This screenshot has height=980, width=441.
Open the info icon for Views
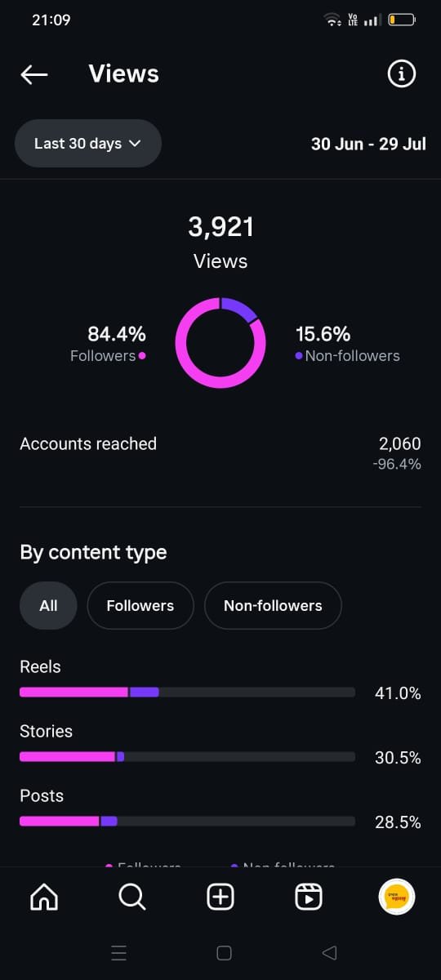pyautogui.click(x=401, y=74)
